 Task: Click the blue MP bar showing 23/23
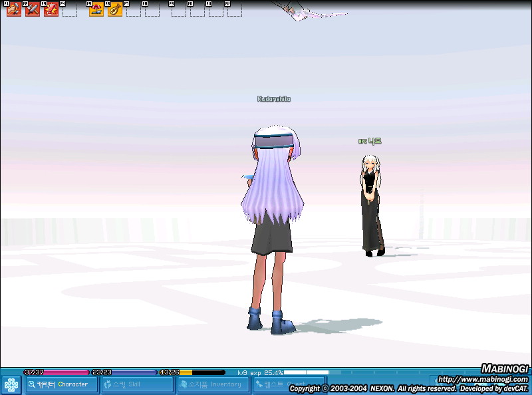[124, 372]
